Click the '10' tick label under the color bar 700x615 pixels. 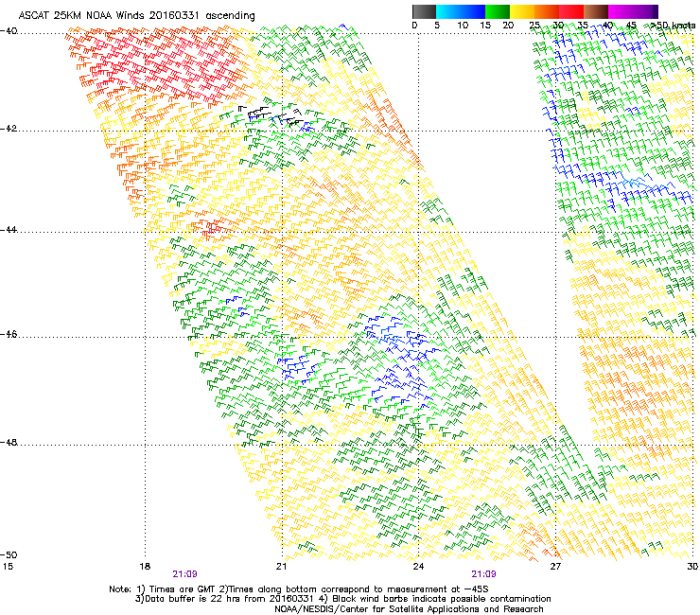tap(463, 26)
